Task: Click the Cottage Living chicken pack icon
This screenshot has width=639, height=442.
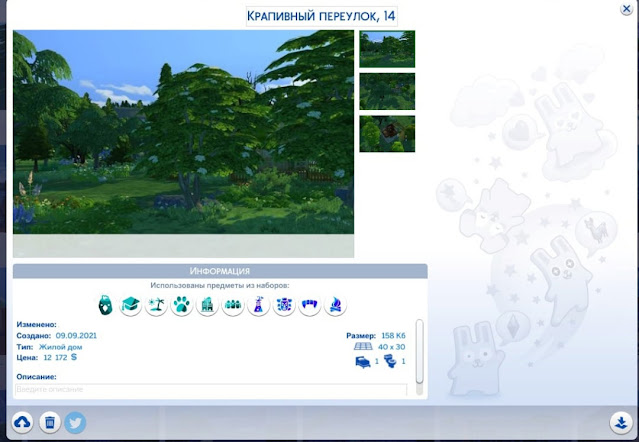Action: tap(106, 305)
